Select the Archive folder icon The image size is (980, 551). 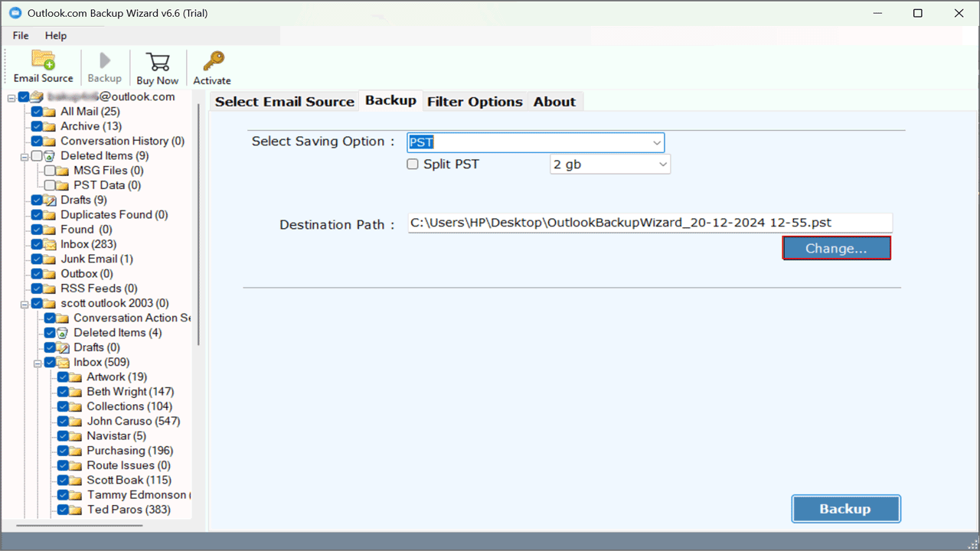[x=50, y=126]
